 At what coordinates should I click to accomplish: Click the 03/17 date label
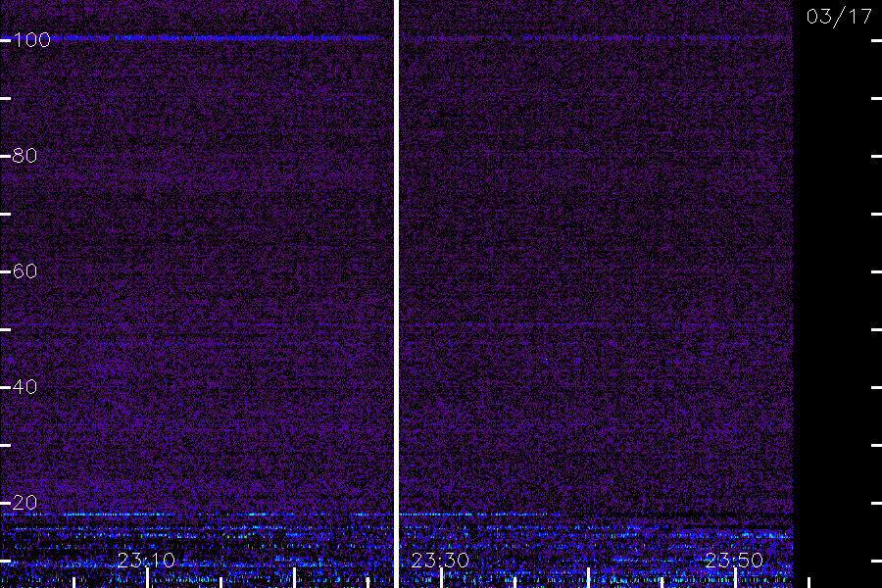point(839,17)
